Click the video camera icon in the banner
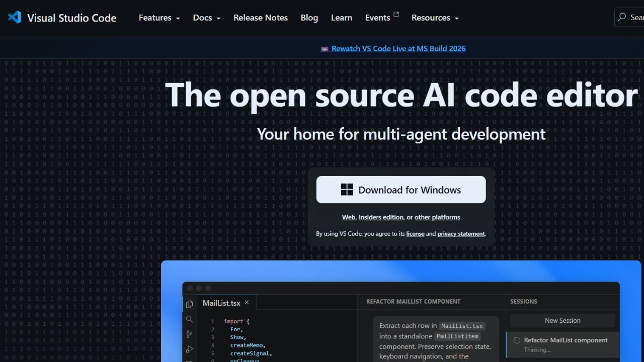The height and width of the screenshot is (362, 644). 325,49
